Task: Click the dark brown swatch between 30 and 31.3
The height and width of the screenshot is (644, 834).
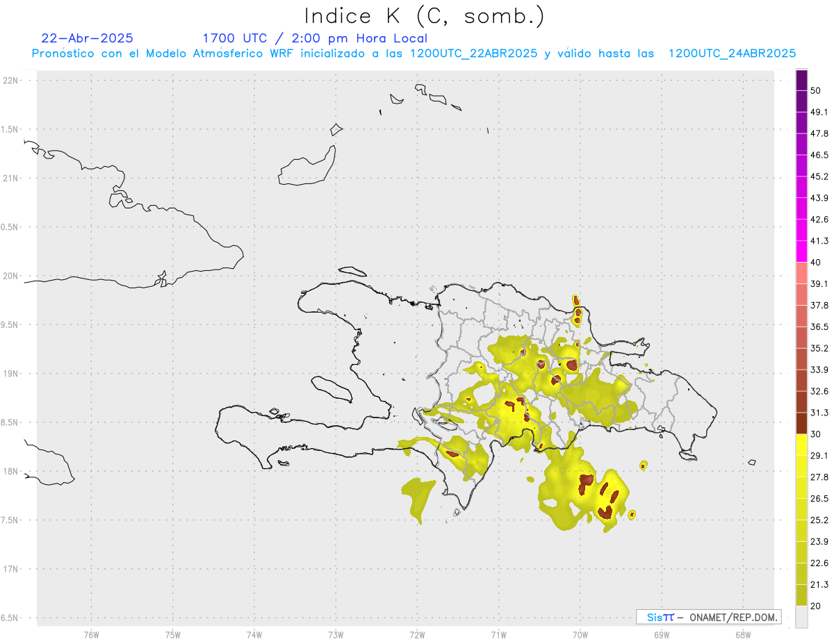Action: tap(801, 424)
